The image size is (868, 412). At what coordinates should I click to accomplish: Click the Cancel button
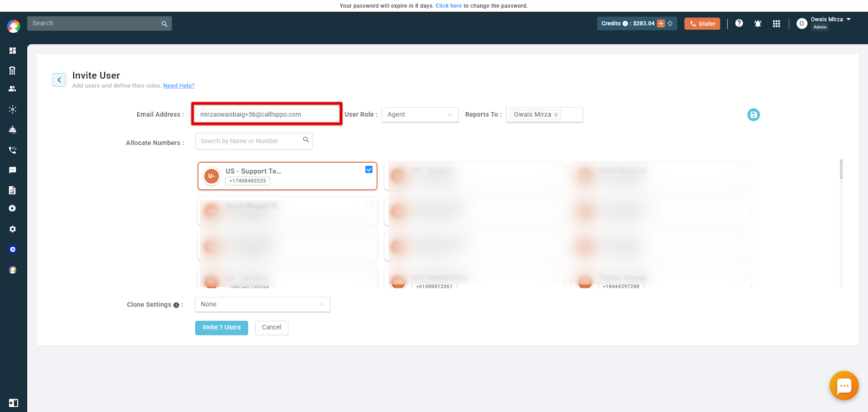click(272, 328)
